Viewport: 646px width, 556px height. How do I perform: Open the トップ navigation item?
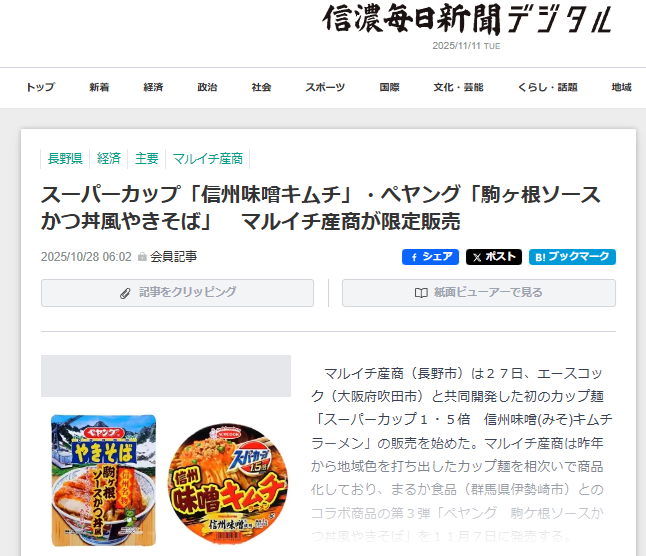(40, 87)
